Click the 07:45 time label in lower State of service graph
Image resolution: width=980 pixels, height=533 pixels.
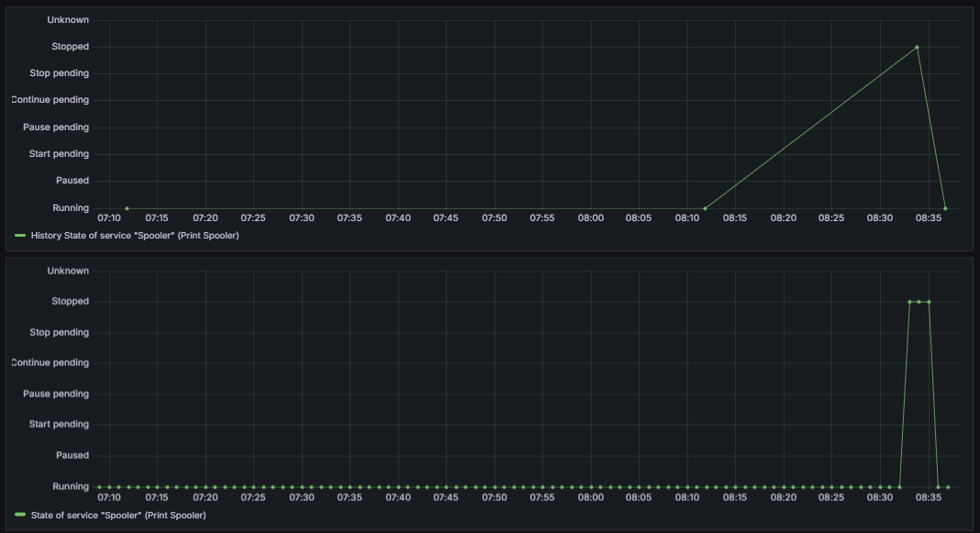pyautogui.click(x=446, y=498)
